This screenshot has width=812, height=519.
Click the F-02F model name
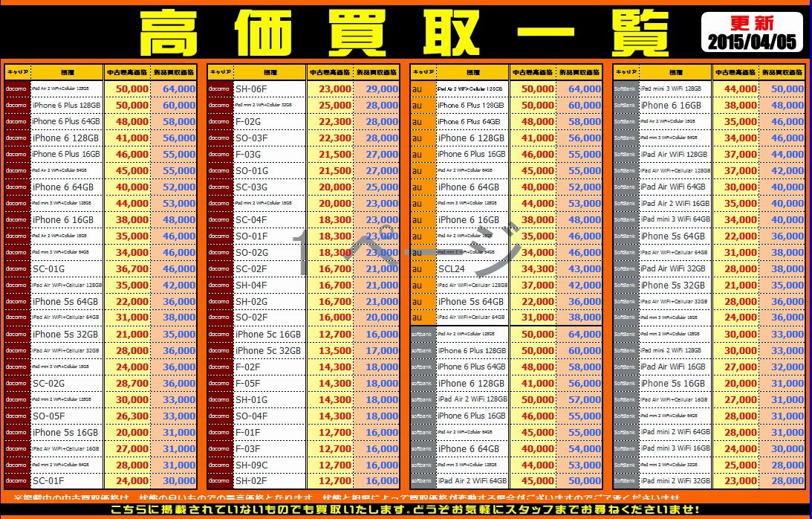tap(248, 367)
